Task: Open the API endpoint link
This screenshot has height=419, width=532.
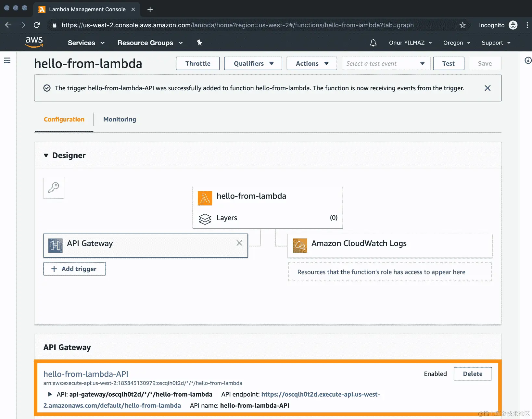Action: pyautogui.click(x=321, y=394)
